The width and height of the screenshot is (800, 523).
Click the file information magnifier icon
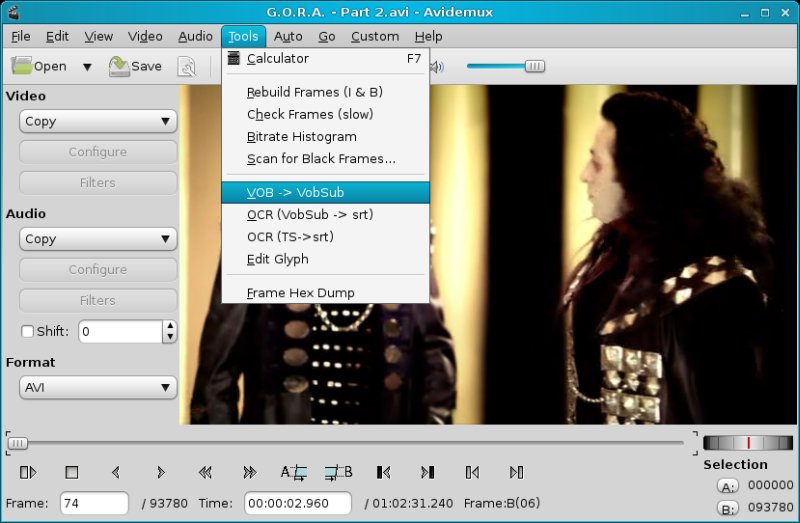[186, 67]
